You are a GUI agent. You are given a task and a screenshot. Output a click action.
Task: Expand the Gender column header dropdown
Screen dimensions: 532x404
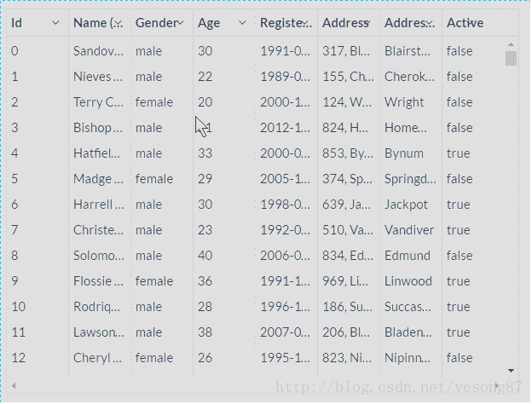click(x=181, y=23)
